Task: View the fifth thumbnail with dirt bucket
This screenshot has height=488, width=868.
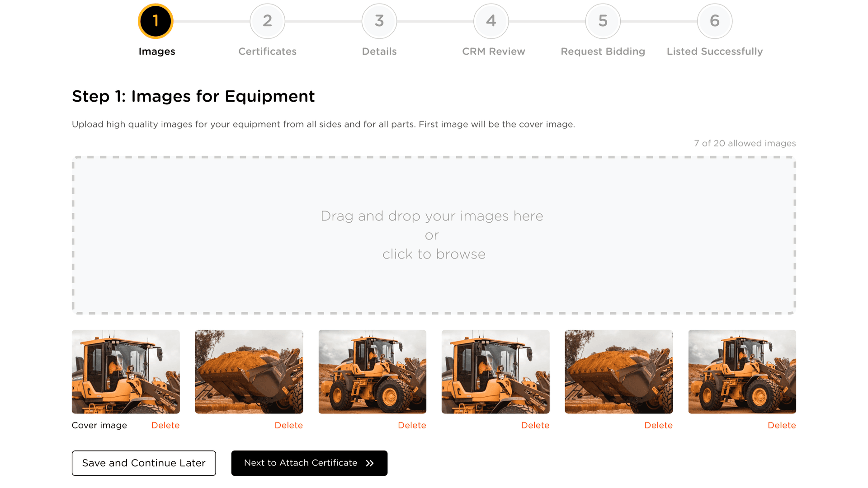Action: [x=618, y=371]
